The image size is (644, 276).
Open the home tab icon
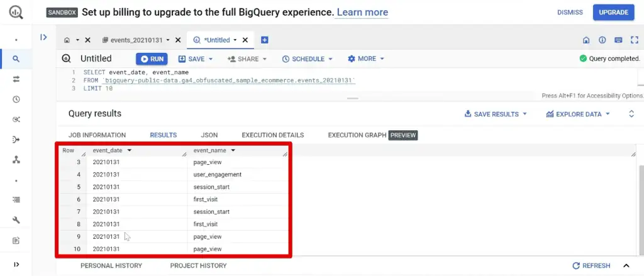67,40
